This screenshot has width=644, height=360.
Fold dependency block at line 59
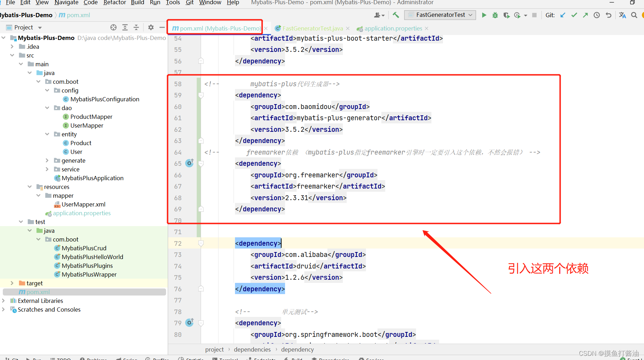click(x=201, y=95)
